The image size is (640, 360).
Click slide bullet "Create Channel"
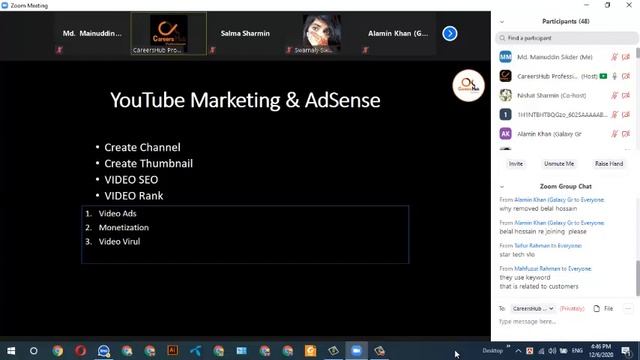142,147
